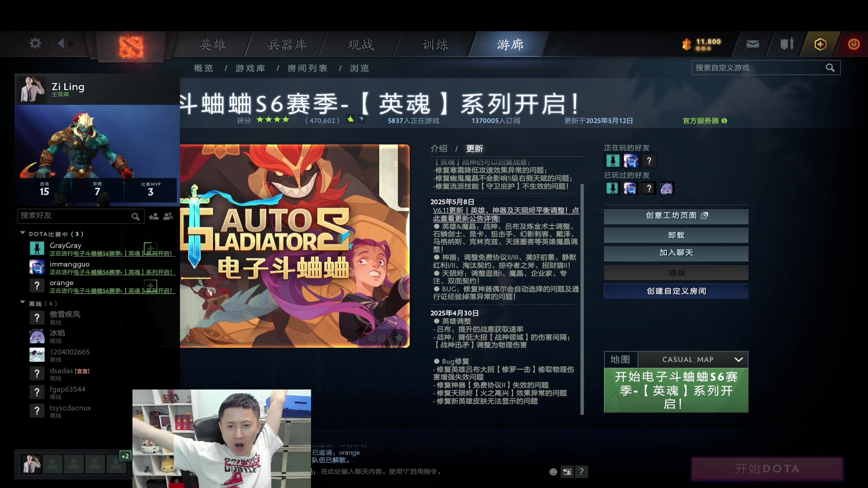This screenshot has width=868, height=488.
Task: Open the chat help question icon
Action: [x=581, y=472]
